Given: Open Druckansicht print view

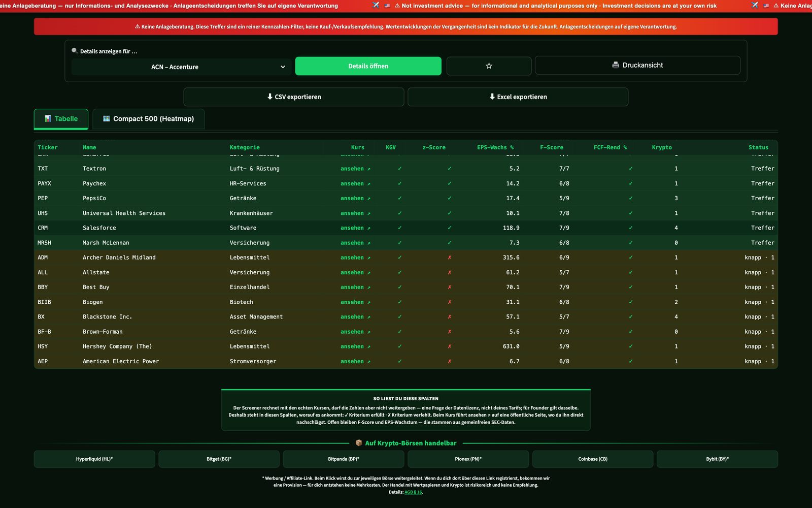Looking at the screenshot, I should (x=637, y=65).
